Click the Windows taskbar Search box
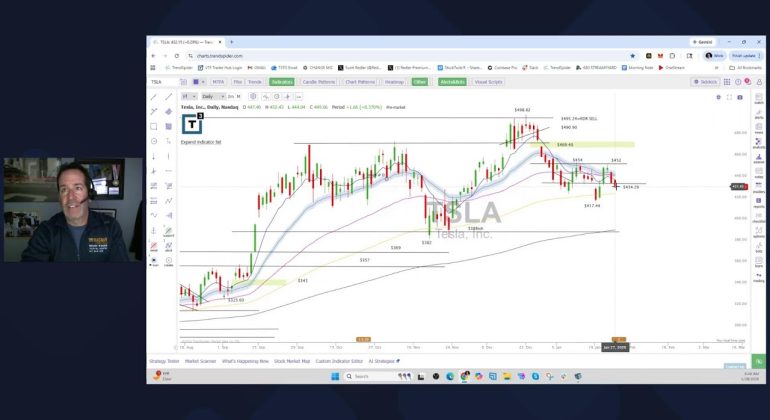Image resolution: width=770 pixels, height=420 pixels. point(368,376)
